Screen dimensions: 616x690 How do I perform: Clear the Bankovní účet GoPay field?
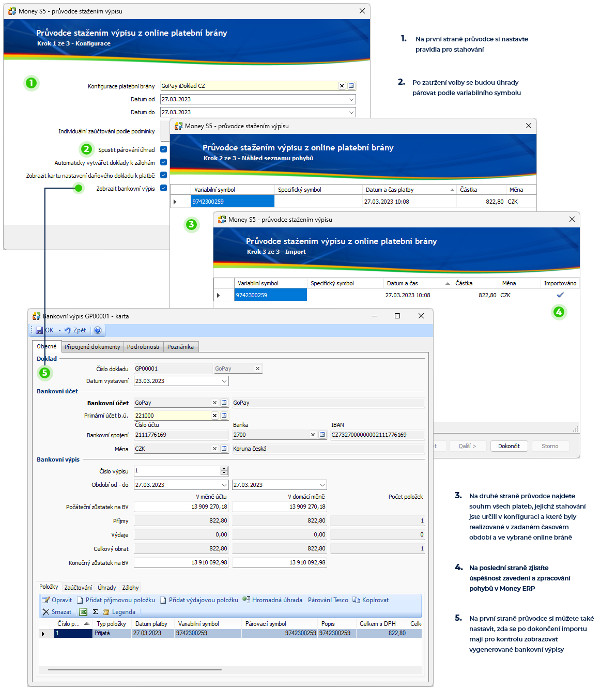pos(214,403)
